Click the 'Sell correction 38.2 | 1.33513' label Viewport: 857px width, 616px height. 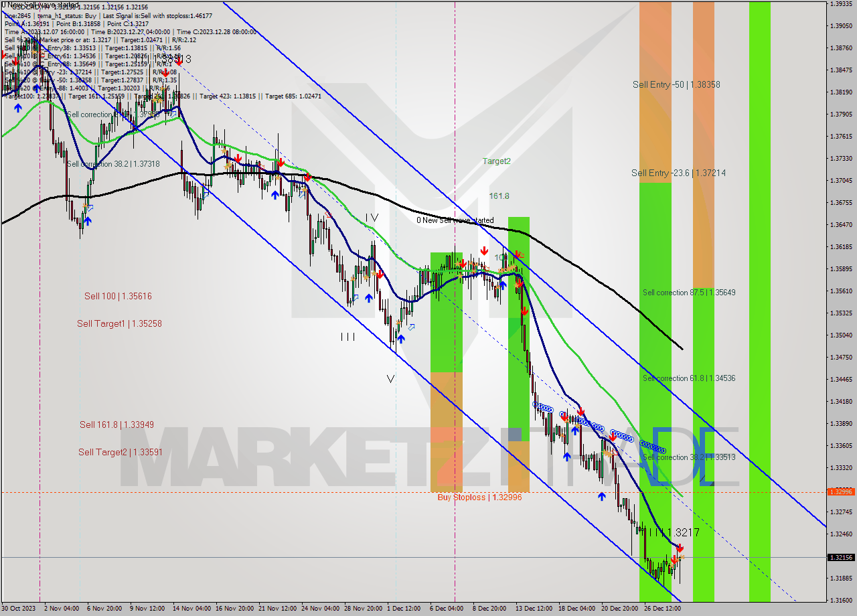point(689,457)
